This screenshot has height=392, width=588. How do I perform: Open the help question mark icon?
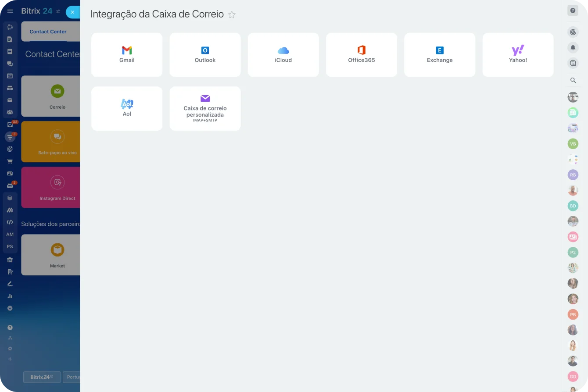[x=573, y=11]
